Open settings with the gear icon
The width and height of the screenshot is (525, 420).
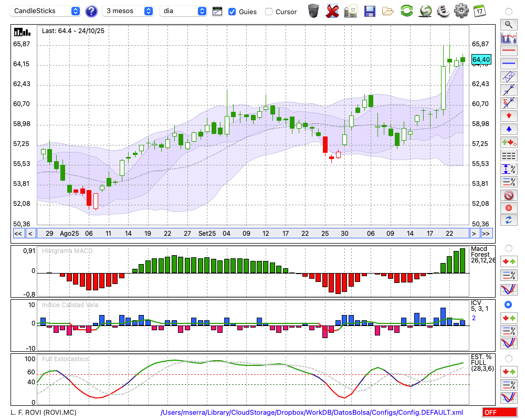pos(461,11)
